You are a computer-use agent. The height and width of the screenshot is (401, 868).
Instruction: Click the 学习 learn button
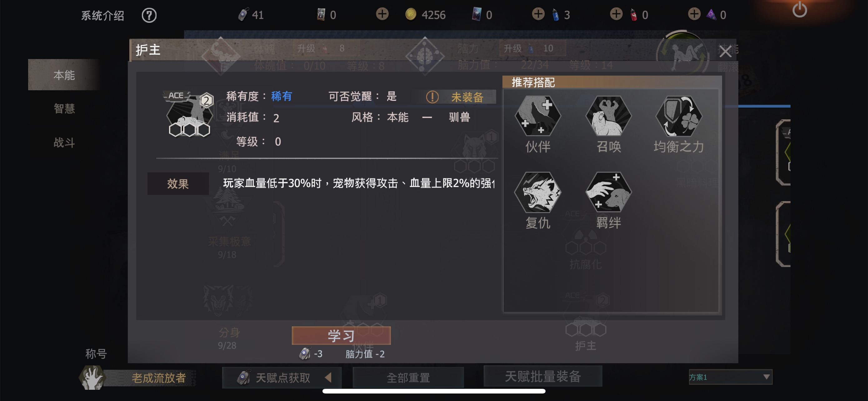click(x=341, y=335)
